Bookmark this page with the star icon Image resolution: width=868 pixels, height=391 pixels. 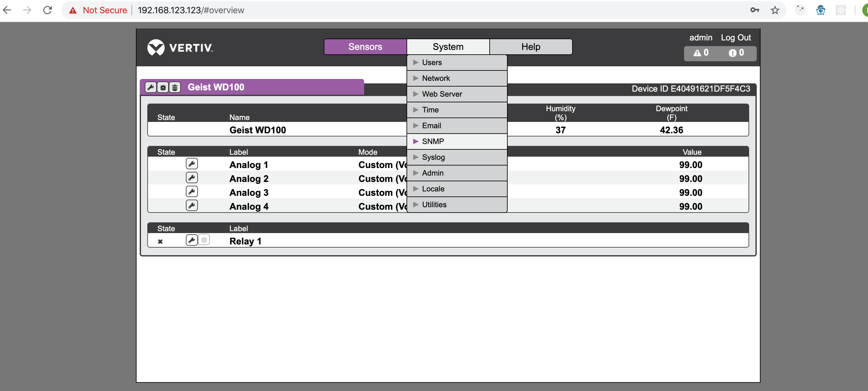coord(775,10)
